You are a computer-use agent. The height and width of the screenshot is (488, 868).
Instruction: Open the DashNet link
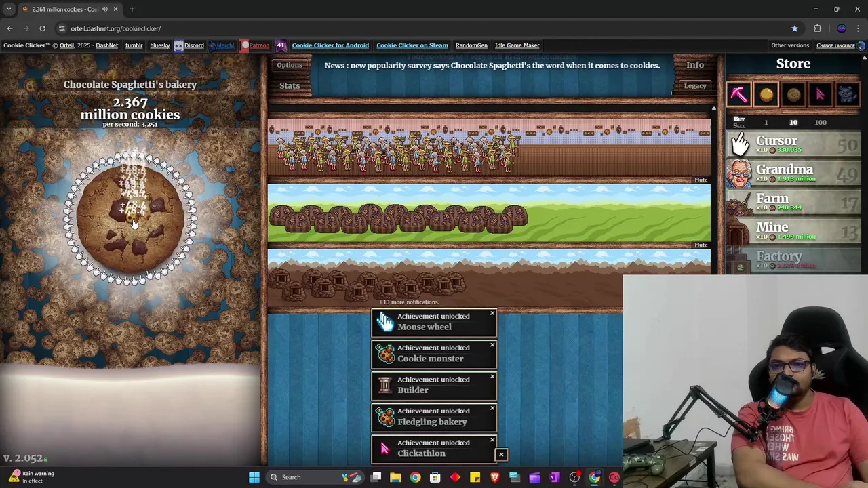[x=106, y=45]
